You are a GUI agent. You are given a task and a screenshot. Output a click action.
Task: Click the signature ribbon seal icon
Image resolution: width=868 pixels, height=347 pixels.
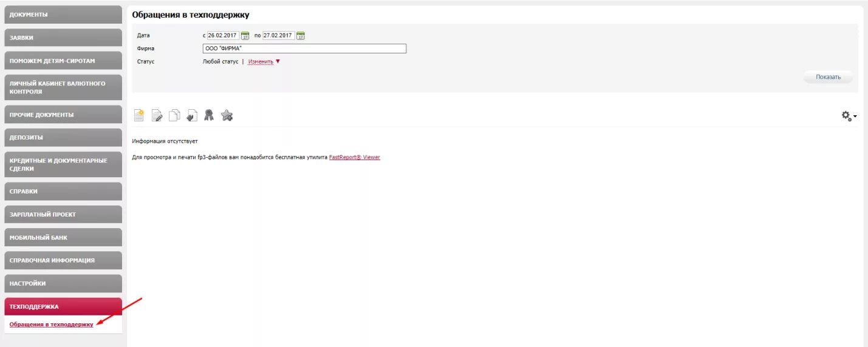[209, 115]
